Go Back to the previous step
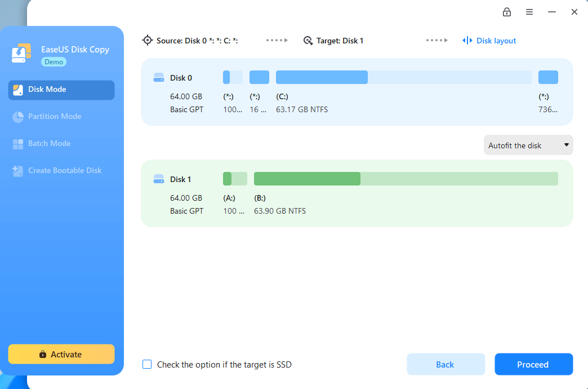The width and height of the screenshot is (588, 389). coord(446,364)
